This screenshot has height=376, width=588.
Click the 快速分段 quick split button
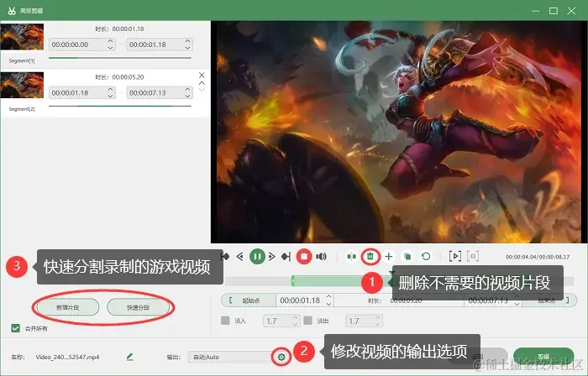pos(138,307)
